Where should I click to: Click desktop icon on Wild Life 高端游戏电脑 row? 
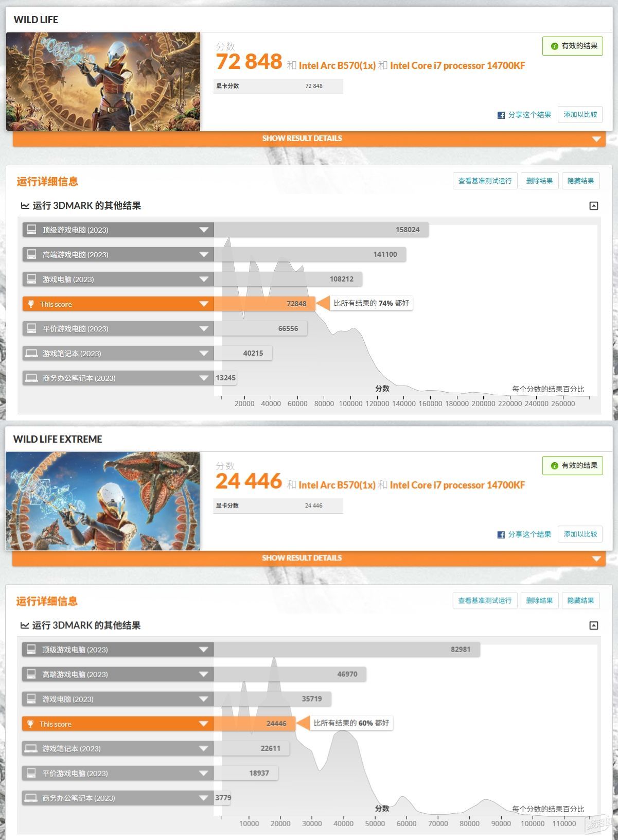32,254
